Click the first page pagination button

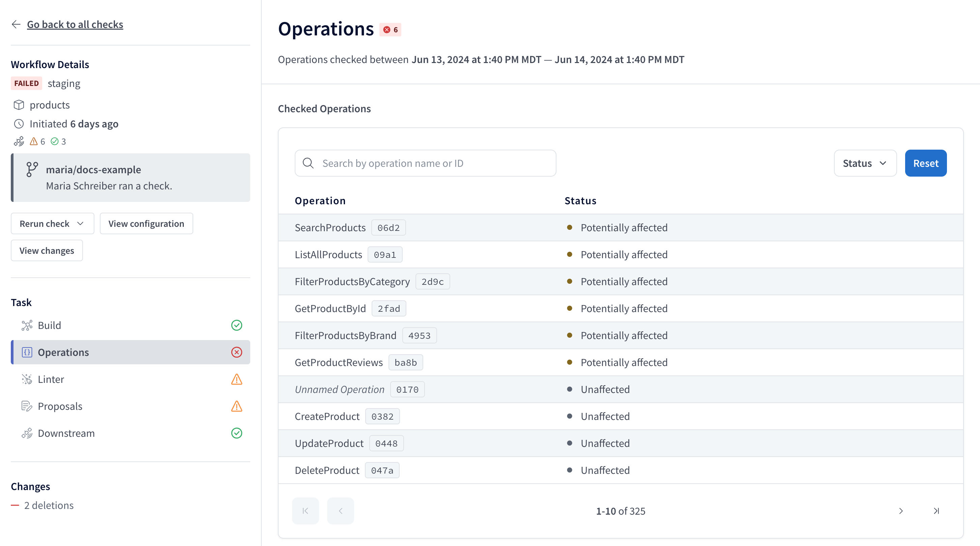click(306, 511)
